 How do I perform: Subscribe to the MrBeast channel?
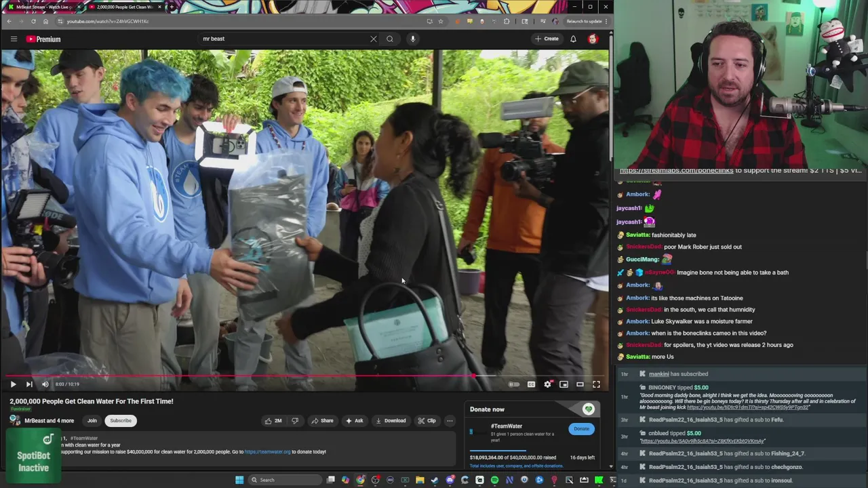[121, 420]
